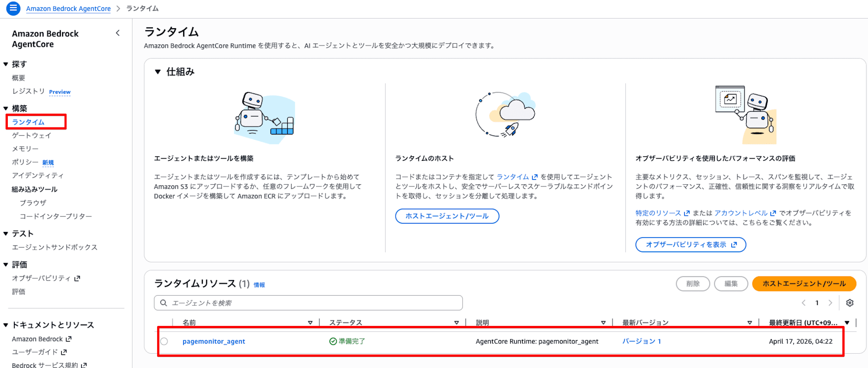Screen dimensions: 868x368
Task: Open ブラウザ built-in tool page
Action: pos(33,203)
